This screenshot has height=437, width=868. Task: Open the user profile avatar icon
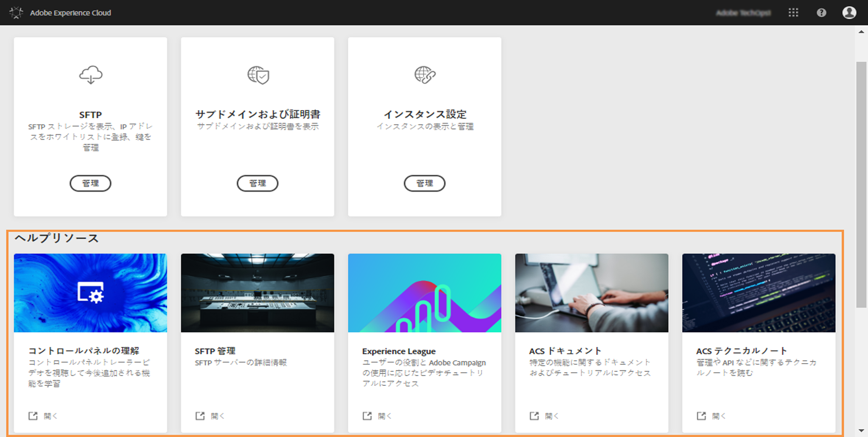[x=849, y=12]
